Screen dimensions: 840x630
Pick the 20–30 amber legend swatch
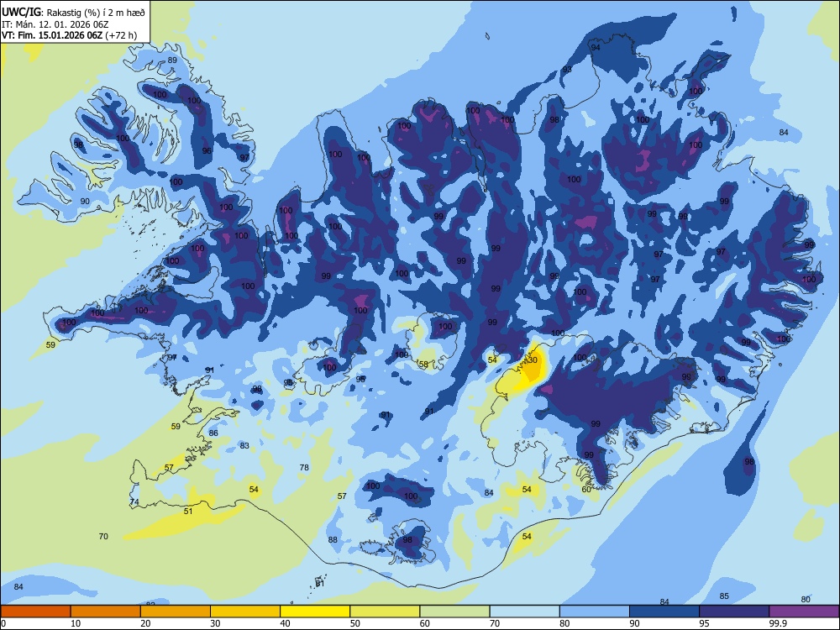point(176,612)
